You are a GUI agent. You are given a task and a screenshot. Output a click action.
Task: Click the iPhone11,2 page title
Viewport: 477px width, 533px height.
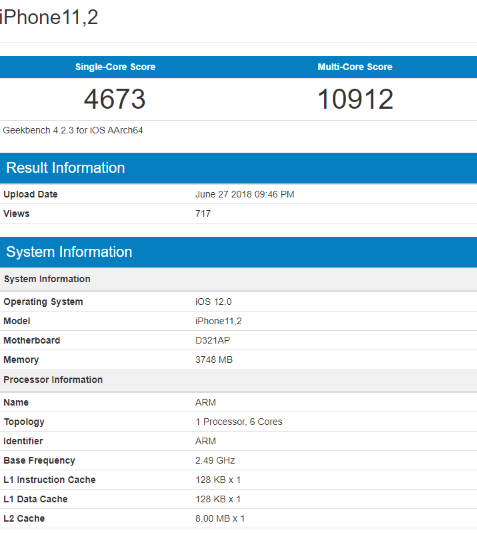[49, 17]
